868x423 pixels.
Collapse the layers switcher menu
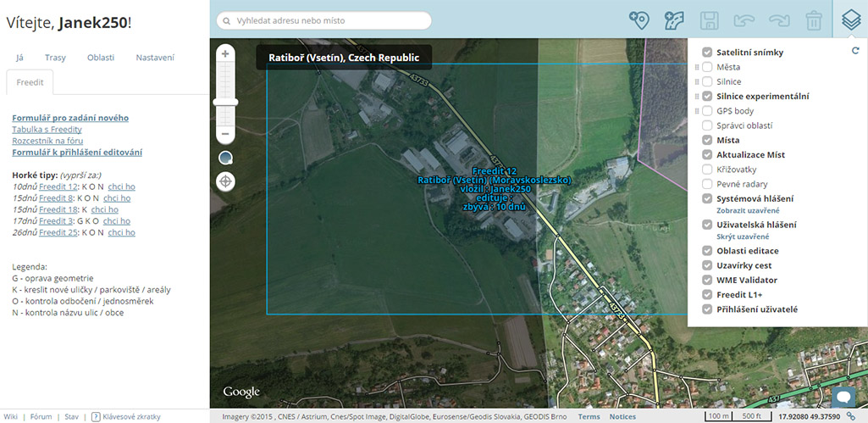(x=849, y=20)
